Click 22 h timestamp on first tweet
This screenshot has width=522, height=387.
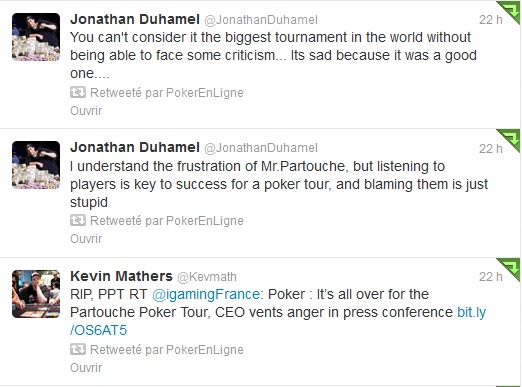[x=491, y=20]
